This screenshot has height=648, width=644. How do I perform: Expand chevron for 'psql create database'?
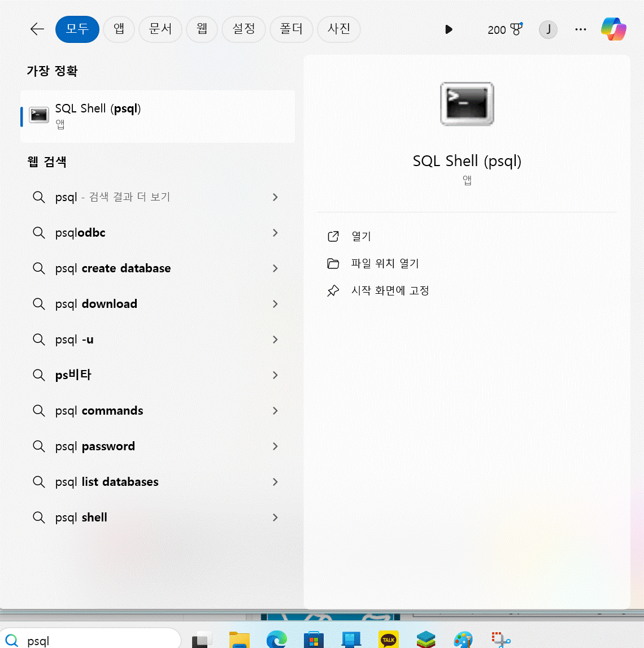click(x=275, y=268)
